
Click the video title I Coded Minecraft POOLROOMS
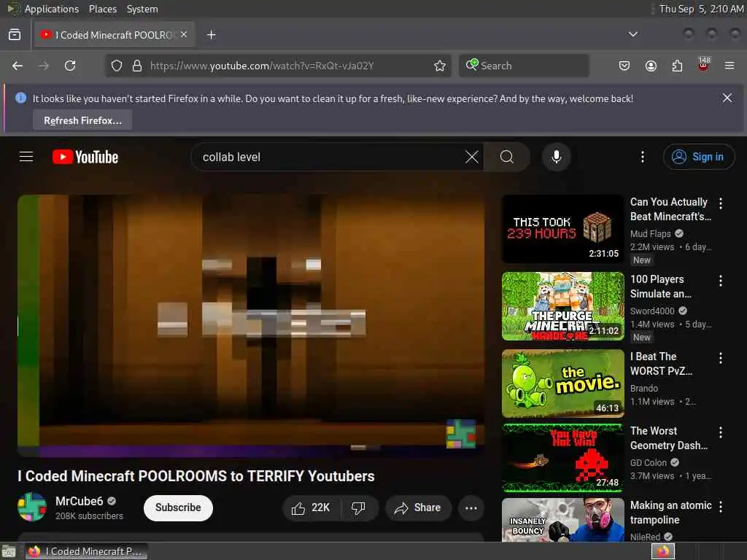[196, 475]
